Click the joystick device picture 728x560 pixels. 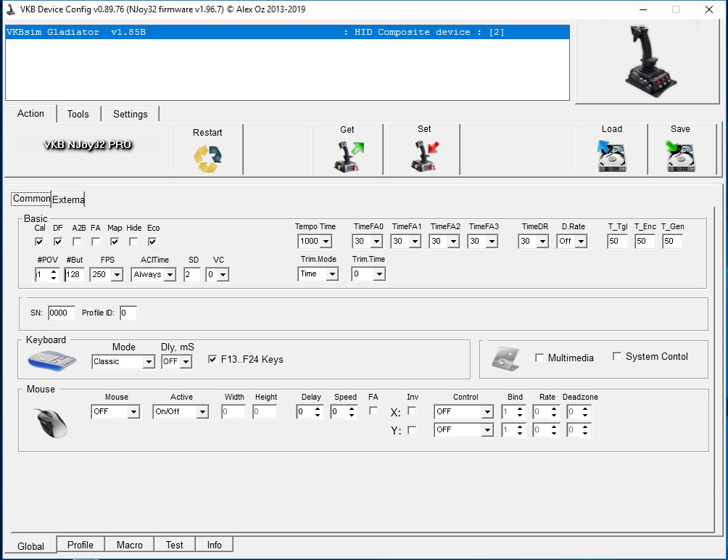(650, 61)
